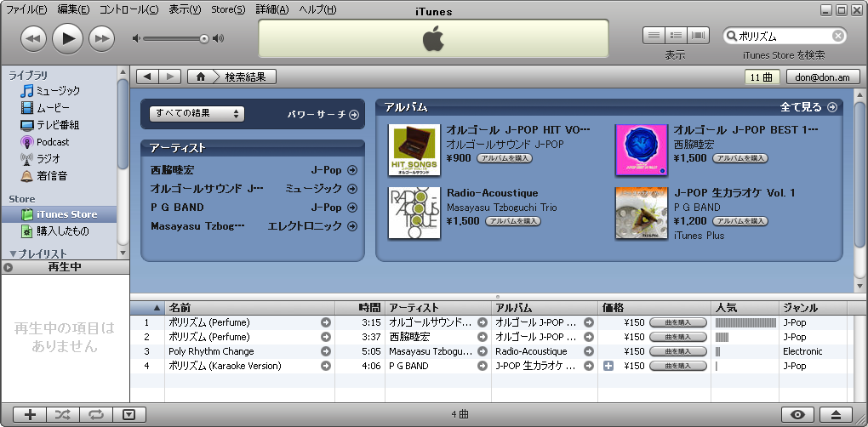Screen dimensions: 868x427
Task: Select ミュージック in the library
Action: 58,91
